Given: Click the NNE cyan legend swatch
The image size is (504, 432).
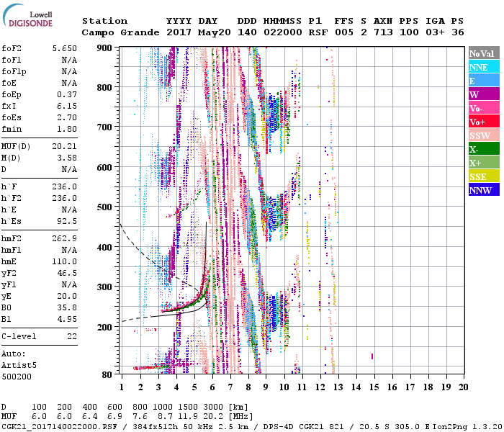Looking at the screenshot, I should pos(484,67).
